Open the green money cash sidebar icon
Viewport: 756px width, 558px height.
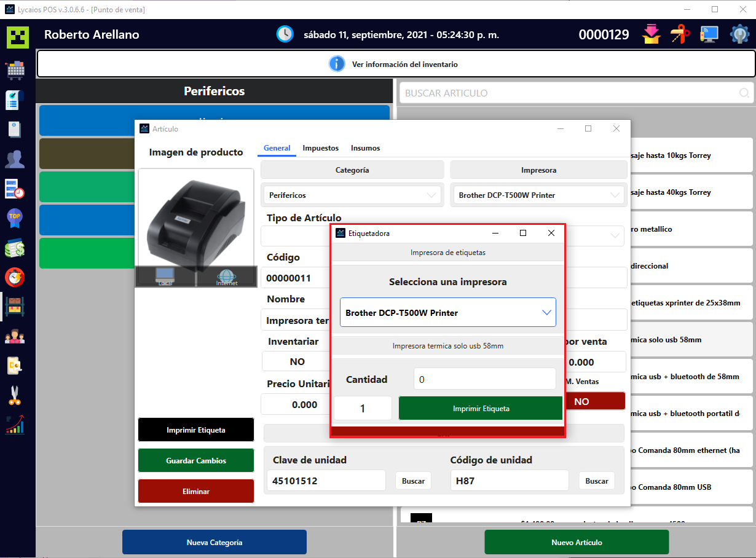[x=15, y=248]
